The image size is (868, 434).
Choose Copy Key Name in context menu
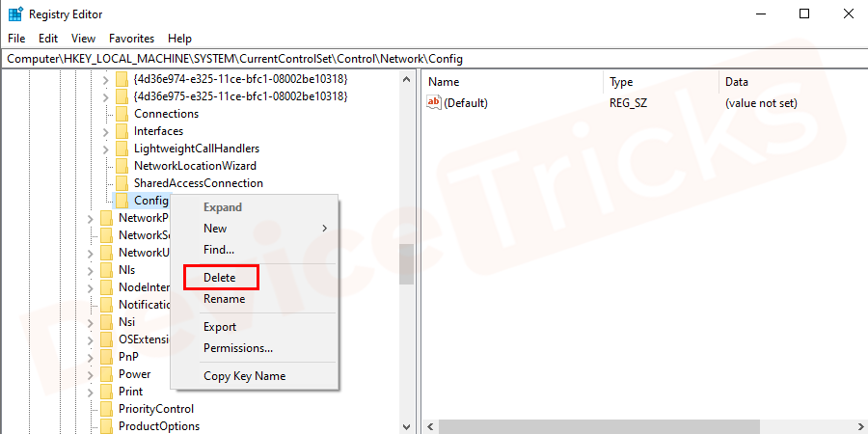click(245, 376)
